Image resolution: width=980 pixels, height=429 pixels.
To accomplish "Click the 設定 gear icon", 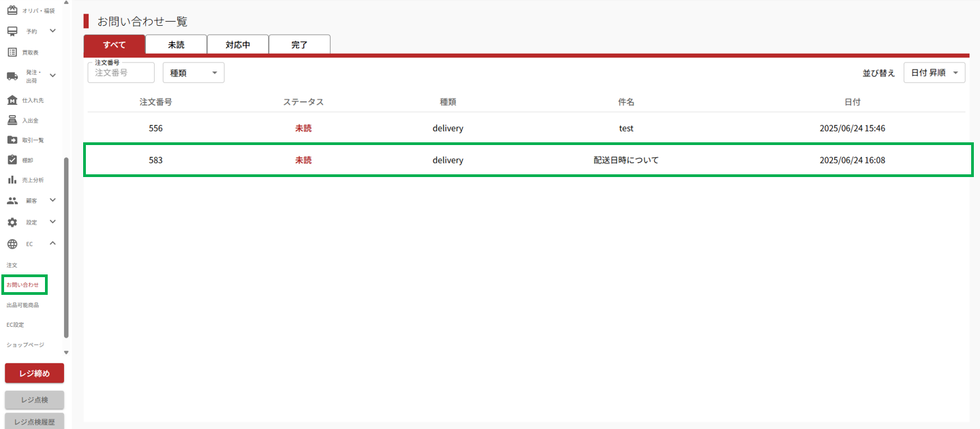I will pos(12,223).
